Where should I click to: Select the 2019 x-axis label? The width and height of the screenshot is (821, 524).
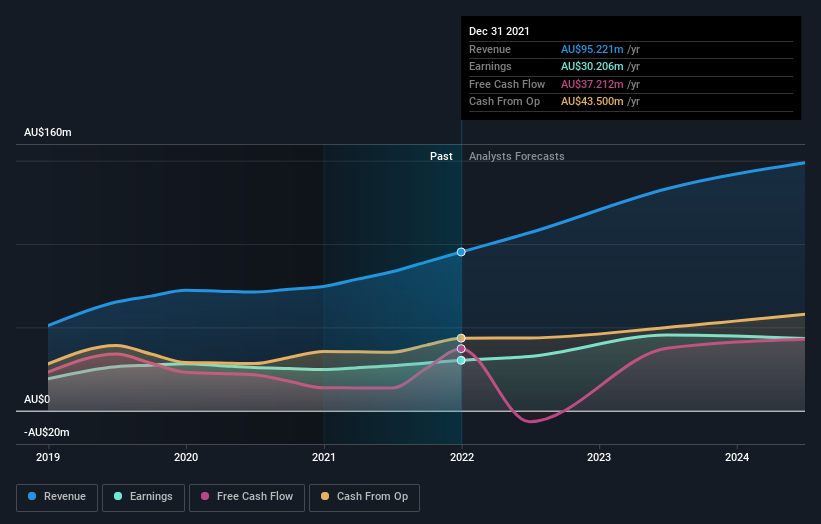tap(48, 457)
